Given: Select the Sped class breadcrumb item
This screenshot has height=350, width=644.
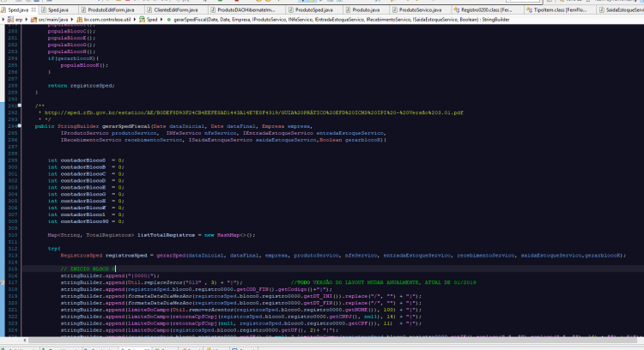Looking at the screenshot, I should (149, 19).
